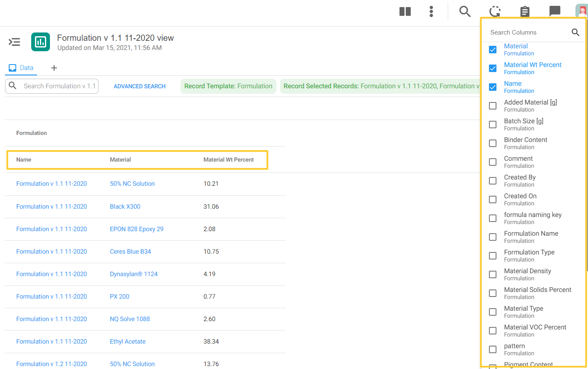
Task: Open the Formulation v 1.2 11-2020 link
Action: click(x=52, y=364)
